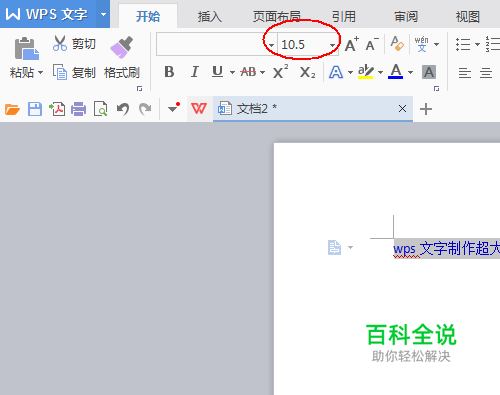This screenshot has height=395, width=500.
Task: Toggle subscript X₂ formatting
Action: (307, 72)
